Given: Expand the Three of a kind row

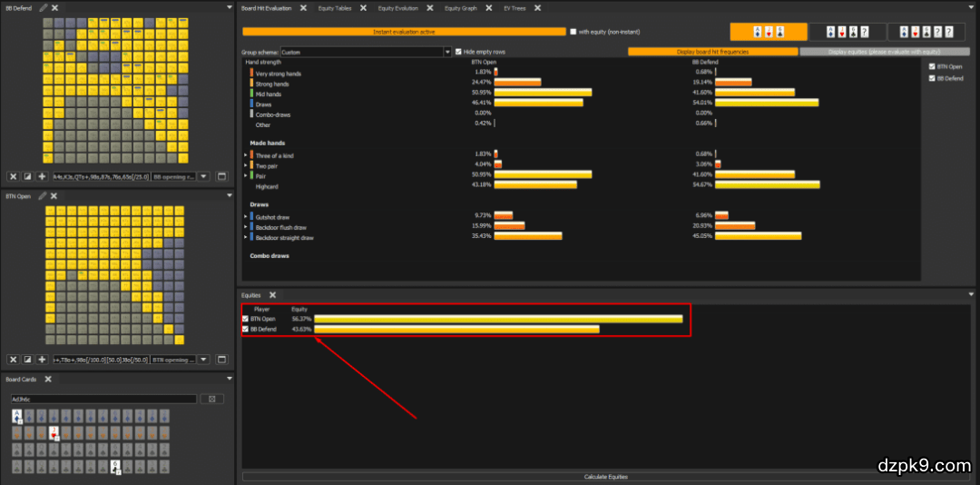Looking at the screenshot, I should pyautogui.click(x=245, y=156).
